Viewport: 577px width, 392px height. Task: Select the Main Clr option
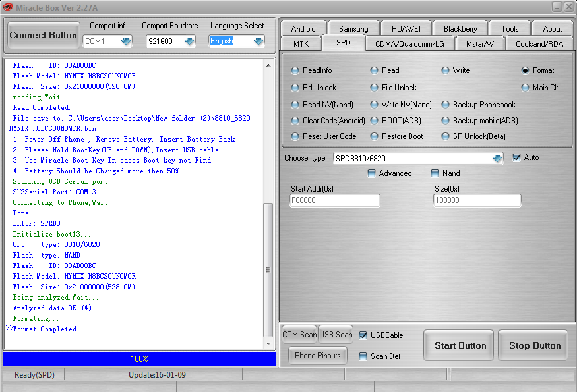525,88
